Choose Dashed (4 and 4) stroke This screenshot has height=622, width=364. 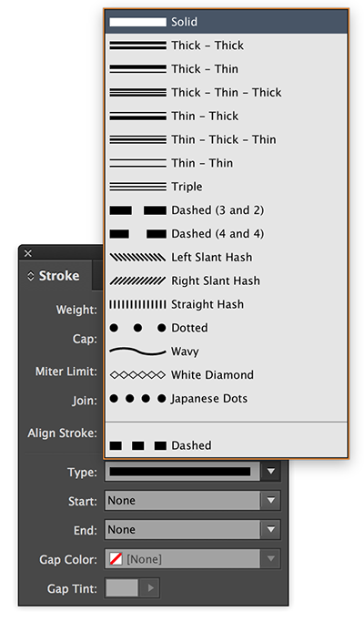[x=227, y=233]
